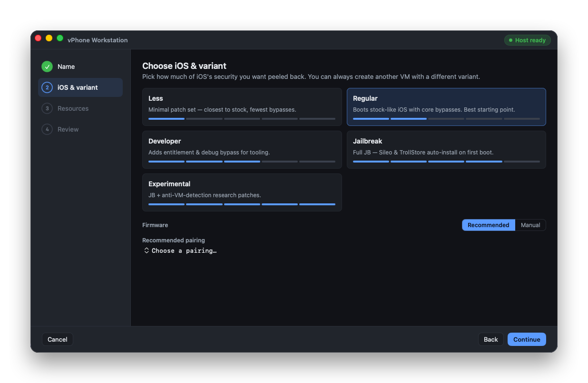
Task: Click the green checkmark icon beside Name
Action: coord(47,67)
